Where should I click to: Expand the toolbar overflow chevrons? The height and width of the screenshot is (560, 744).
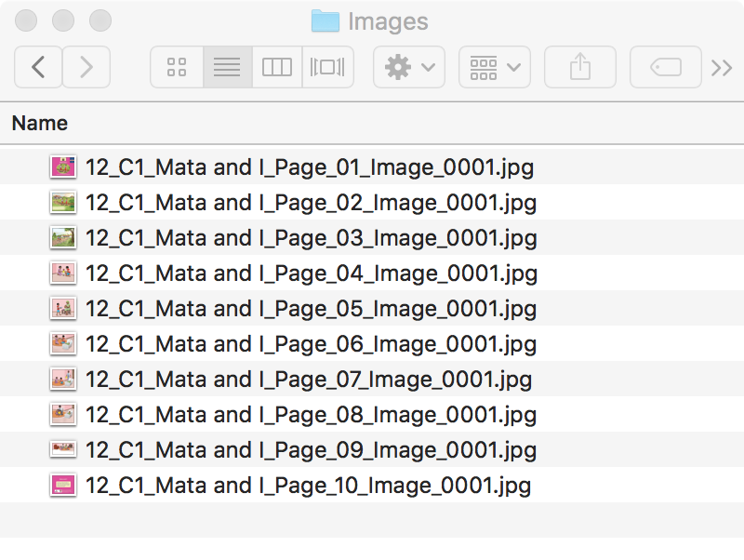(x=722, y=68)
